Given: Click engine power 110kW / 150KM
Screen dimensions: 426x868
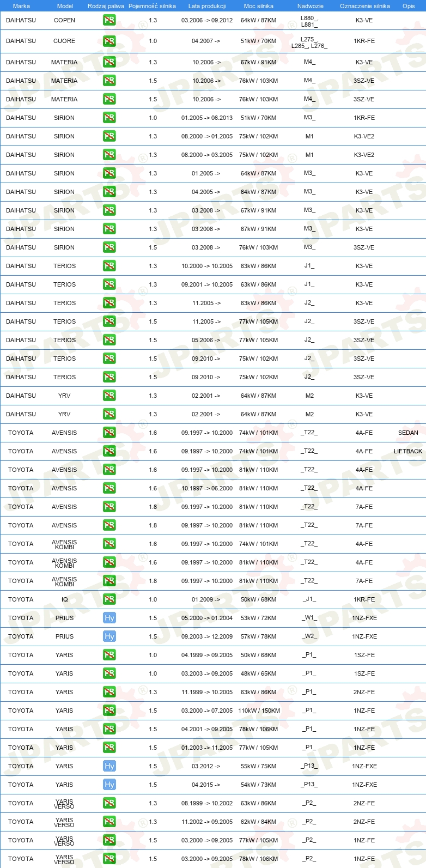Looking at the screenshot, I should tap(259, 711).
